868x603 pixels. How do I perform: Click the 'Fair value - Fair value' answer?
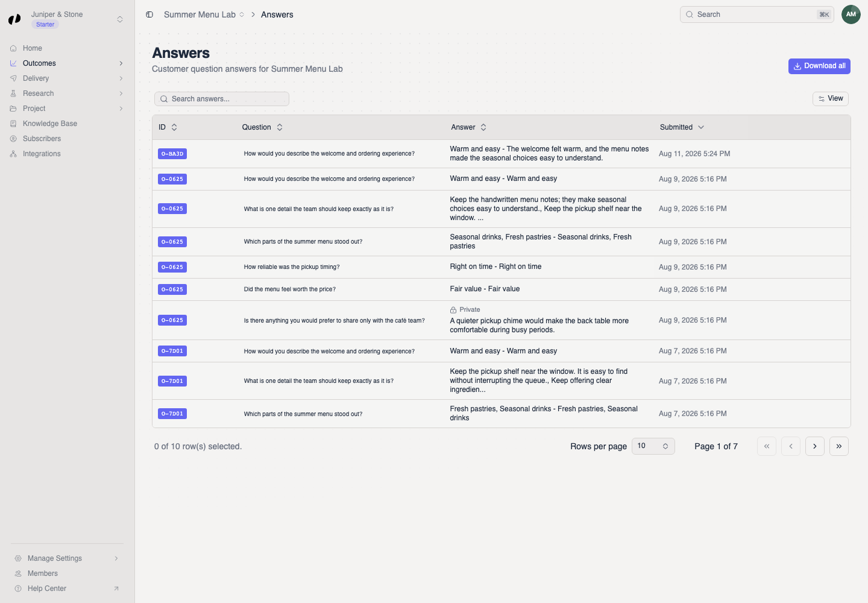tap(485, 289)
